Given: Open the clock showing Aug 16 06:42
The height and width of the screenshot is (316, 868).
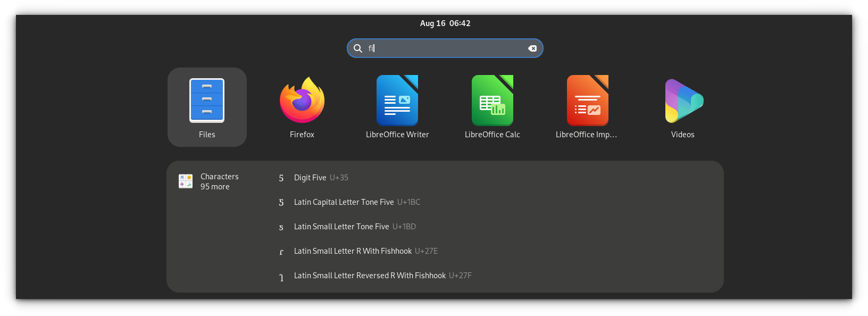Looking at the screenshot, I should [x=445, y=23].
